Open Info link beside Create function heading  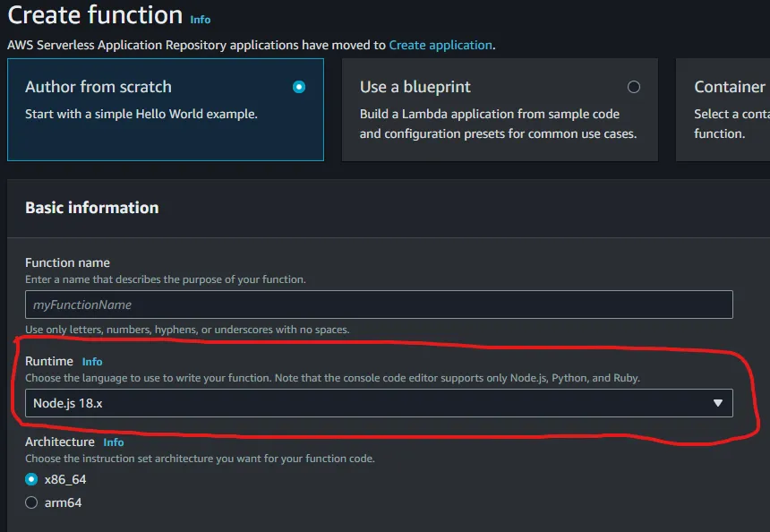tap(201, 19)
